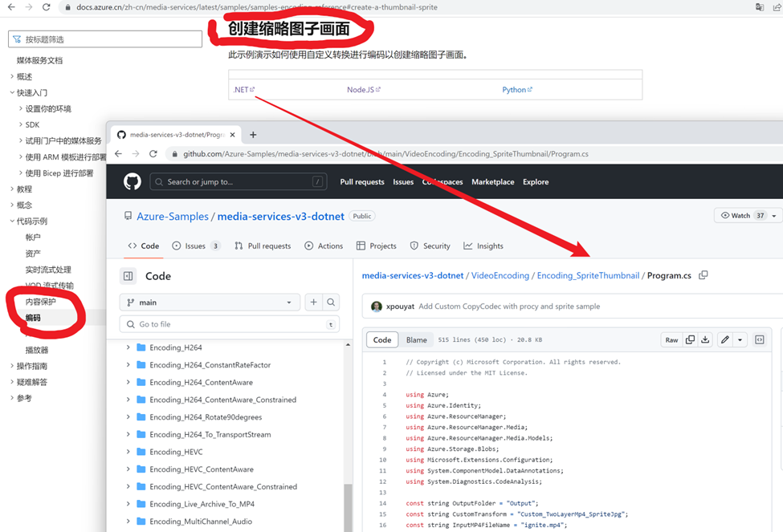This screenshot has width=783, height=532.
Task: Open the Python sample link
Action: [516, 90]
